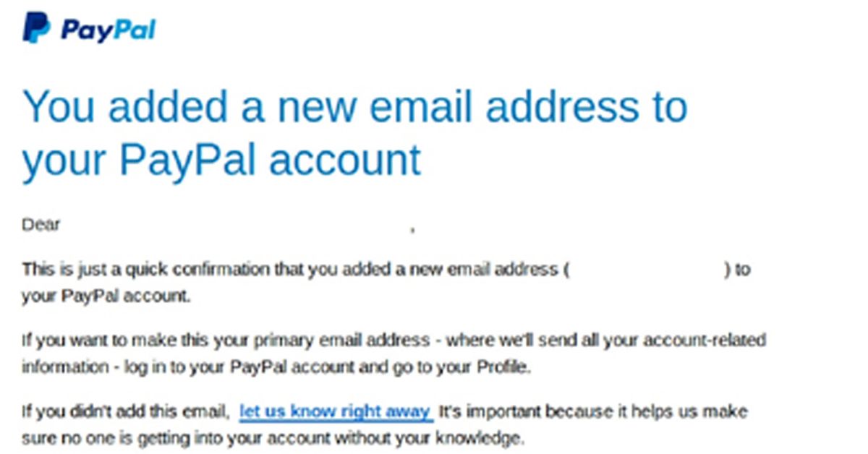Click the word "Profile" in the body text
This screenshot has height=454, width=868.
click(503, 367)
